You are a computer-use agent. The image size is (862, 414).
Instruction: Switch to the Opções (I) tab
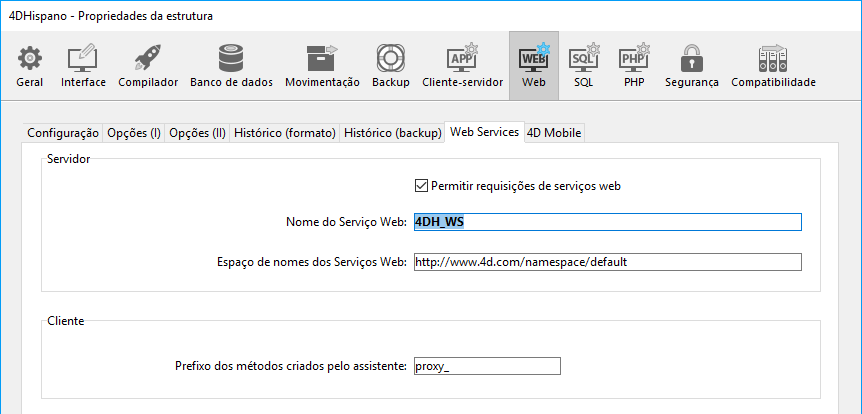point(134,133)
